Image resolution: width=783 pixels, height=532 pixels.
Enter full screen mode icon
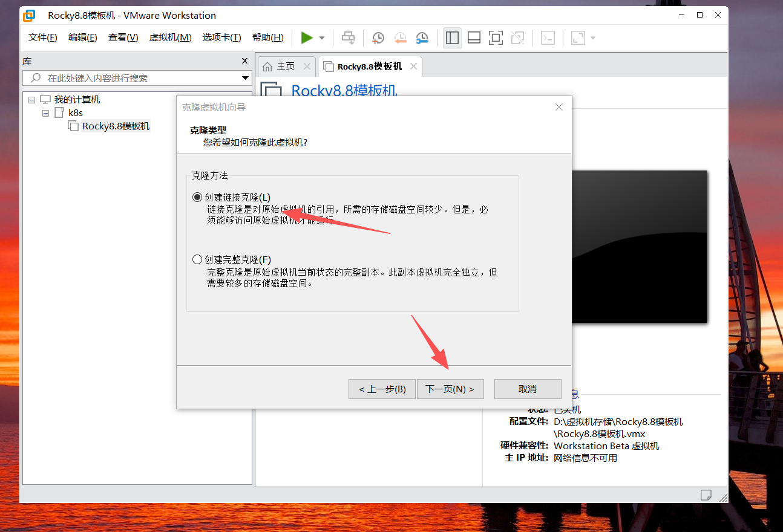point(496,37)
